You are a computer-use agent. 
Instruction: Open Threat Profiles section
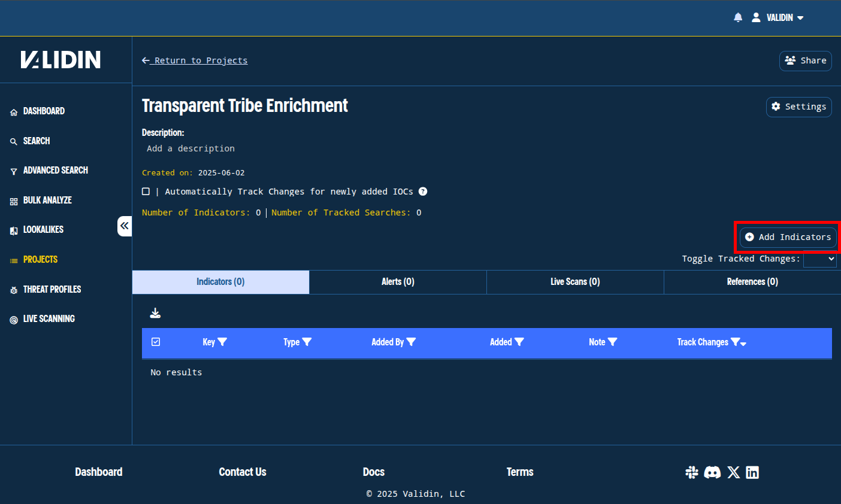pos(46,290)
